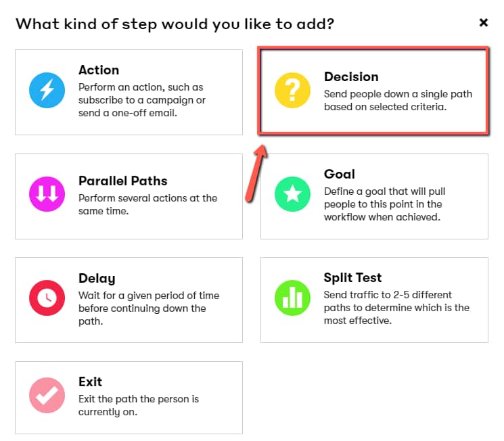The width and height of the screenshot is (504, 441).
Task: Click 'Exit the path the person' description
Action: pos(139,405)
